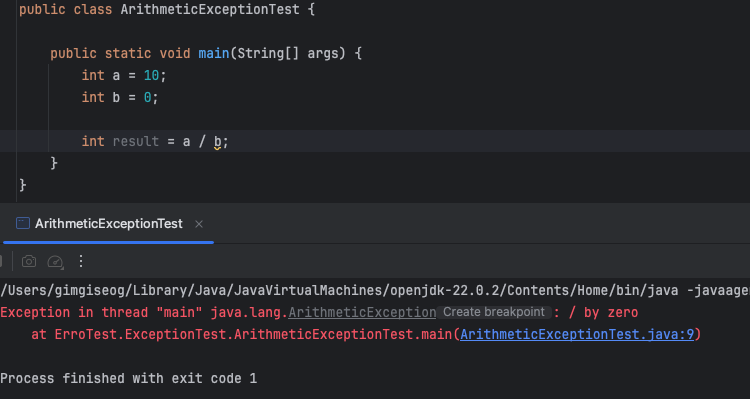
Task: Click the number 0 on the 'int b' line
Action: (x=147, y=97)
